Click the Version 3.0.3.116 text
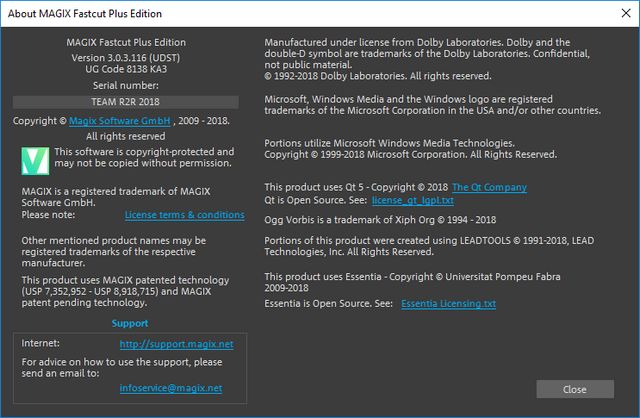640x418 pixels. coord(125,58)
